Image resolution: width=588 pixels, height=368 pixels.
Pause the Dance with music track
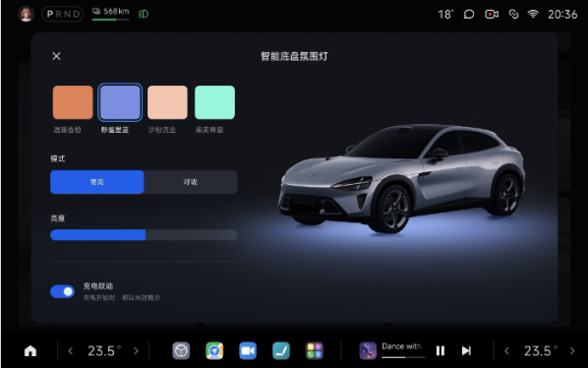point(441,351)
